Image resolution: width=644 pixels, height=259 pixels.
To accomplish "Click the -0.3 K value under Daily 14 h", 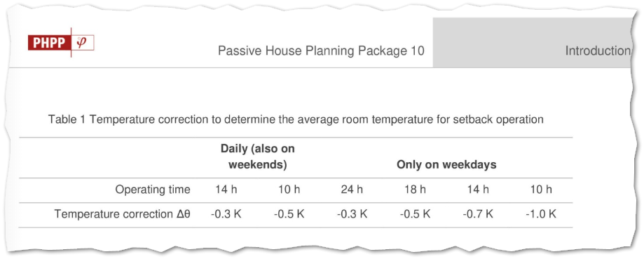I will click(x=226, y=214).
